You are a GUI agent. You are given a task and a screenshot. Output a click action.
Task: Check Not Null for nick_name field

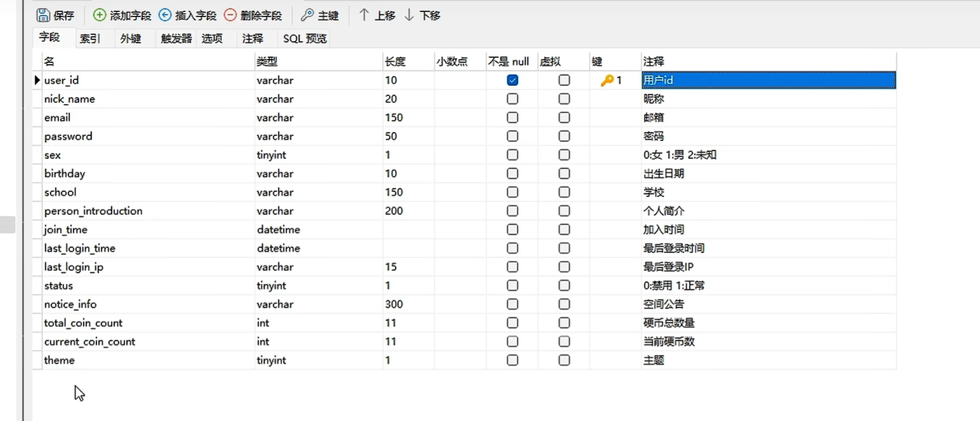[x=512, y=99]
